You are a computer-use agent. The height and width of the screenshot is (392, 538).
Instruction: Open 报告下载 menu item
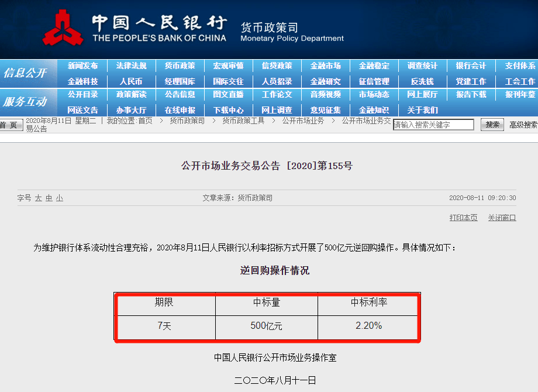tap(471, 94)
